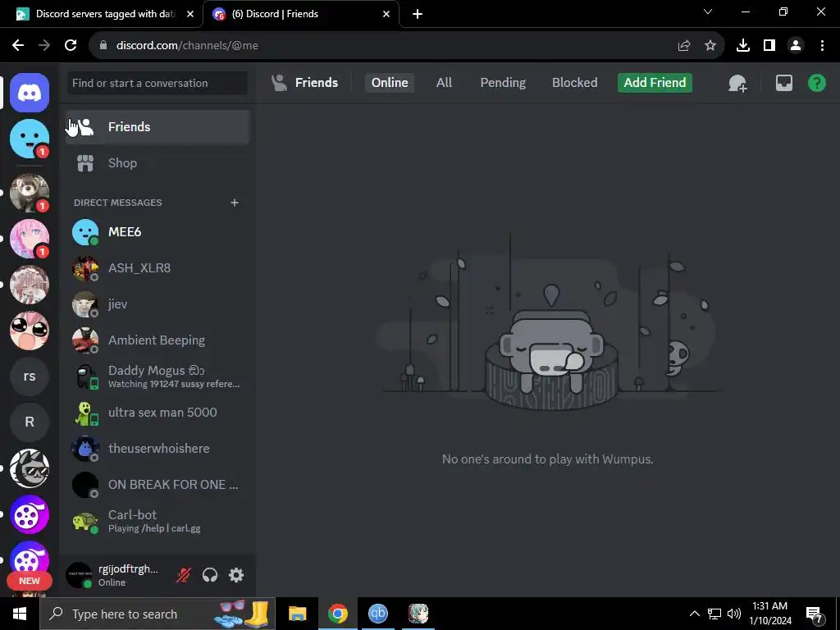Viewport: 840px width, 630px height.
Task: Open the MEE6 direct message
Action: point(157,232)
